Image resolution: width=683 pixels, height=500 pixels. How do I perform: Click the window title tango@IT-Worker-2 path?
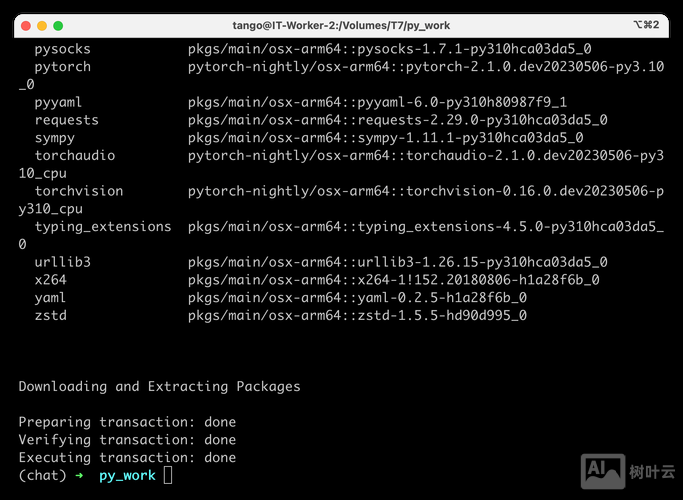point(341,25)
